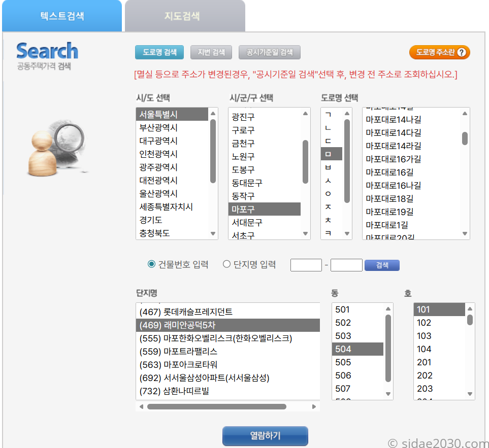Select the 도로명 검색 search mode
This screenshot has width=489, height=448.
[x=159, y=52]
